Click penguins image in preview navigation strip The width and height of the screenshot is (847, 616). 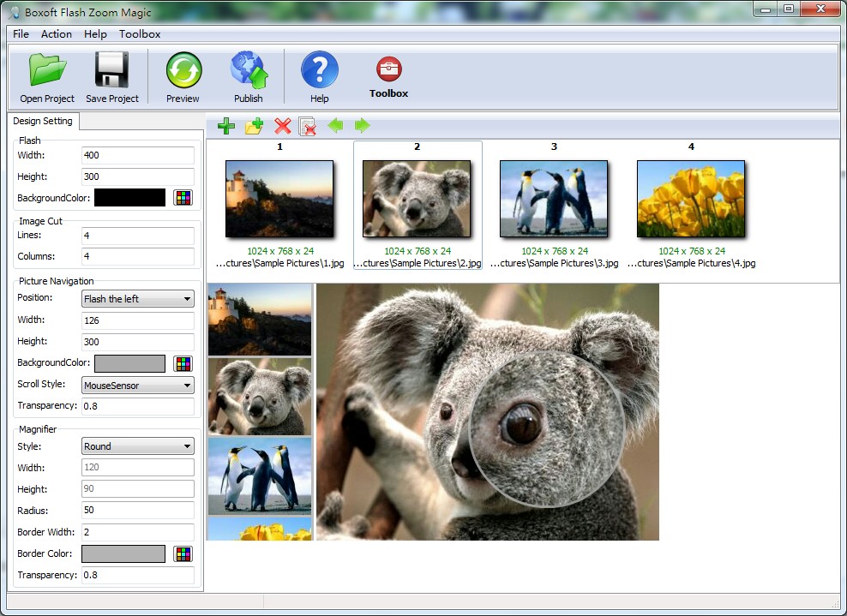[260, 476]
